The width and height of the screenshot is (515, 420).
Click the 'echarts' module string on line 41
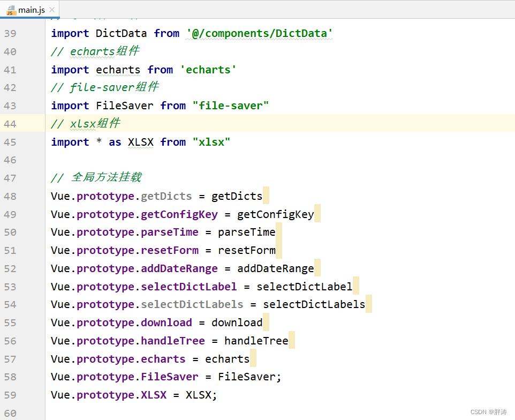click(208, 70)
